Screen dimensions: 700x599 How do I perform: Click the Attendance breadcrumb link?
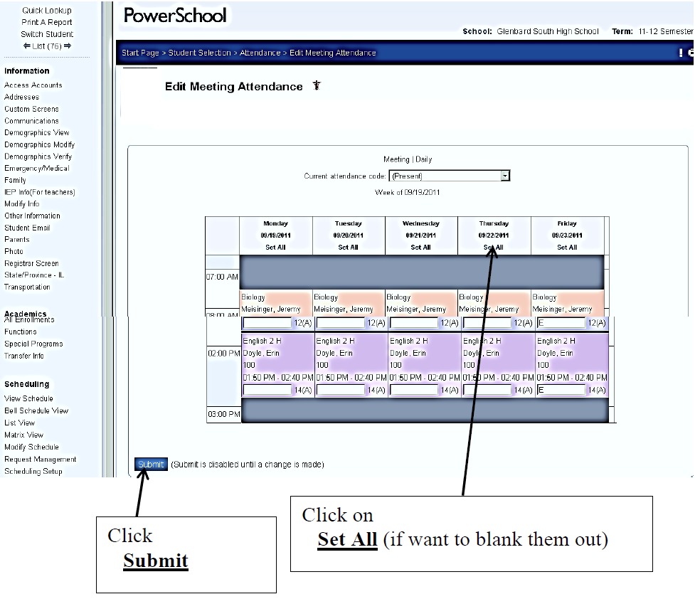click(260, 53)
